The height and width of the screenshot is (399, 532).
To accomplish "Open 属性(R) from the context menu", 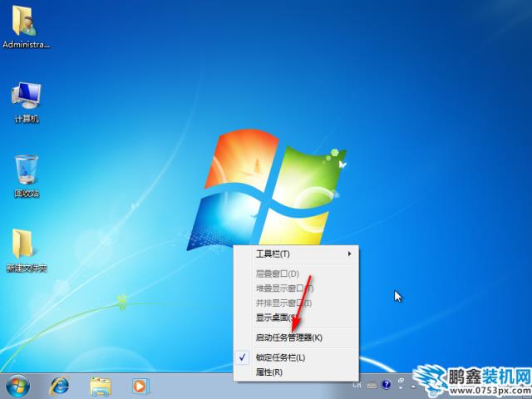I will pos(296,372).
